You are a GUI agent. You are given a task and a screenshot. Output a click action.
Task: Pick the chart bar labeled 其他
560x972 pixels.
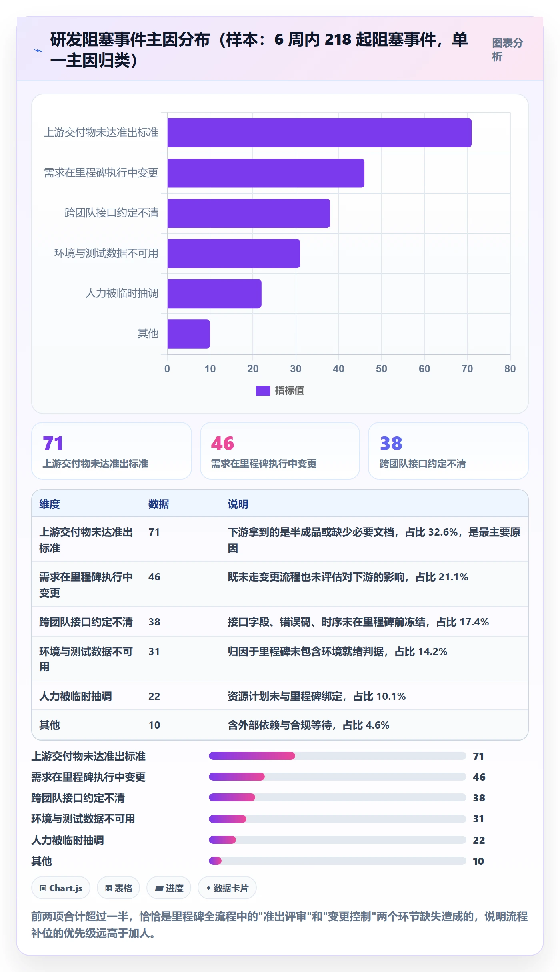pyautogui.click(x=188, y=334)
